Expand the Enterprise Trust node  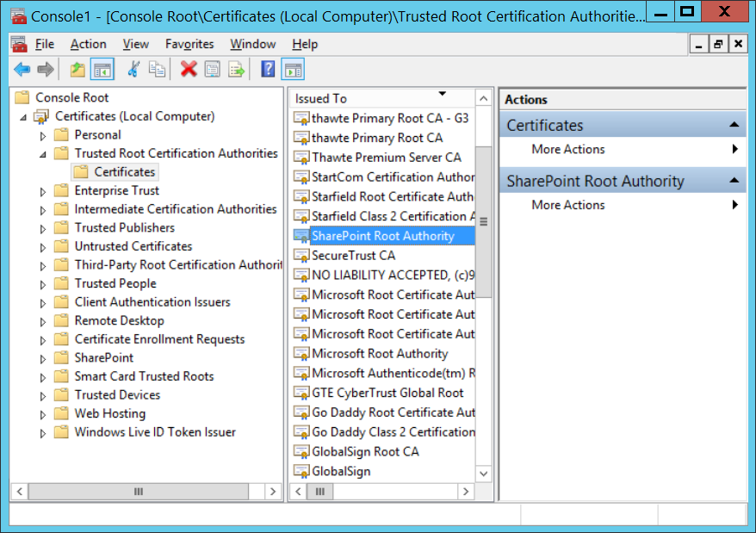click(x=43, y=191)
